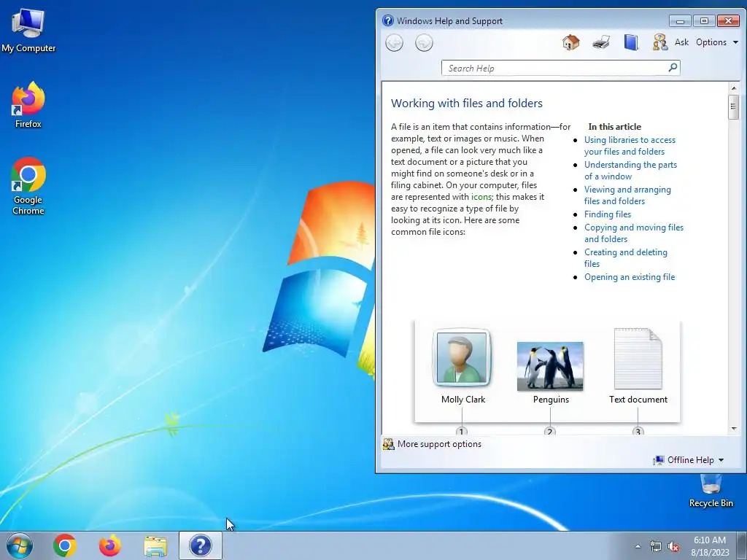Click the help pane scroll up arrow
747x560 pixels.
[733, 88]
